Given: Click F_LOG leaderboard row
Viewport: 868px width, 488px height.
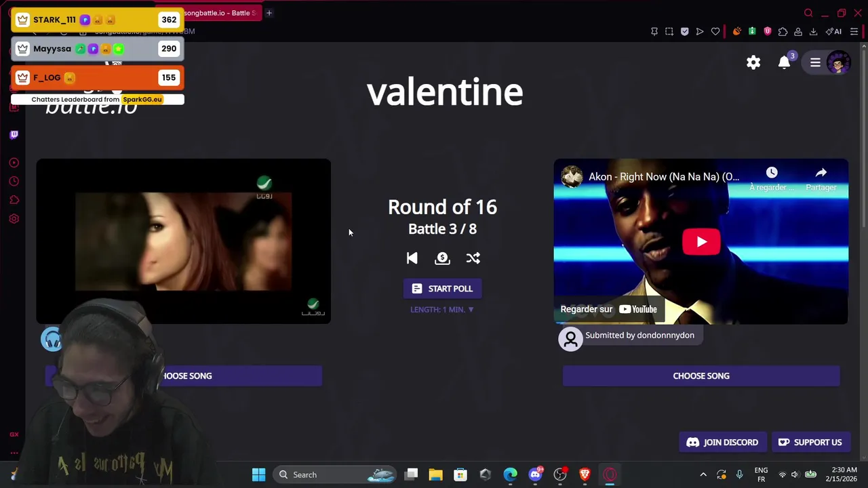Looking at the screenshot, I should [x=97, y=77].
